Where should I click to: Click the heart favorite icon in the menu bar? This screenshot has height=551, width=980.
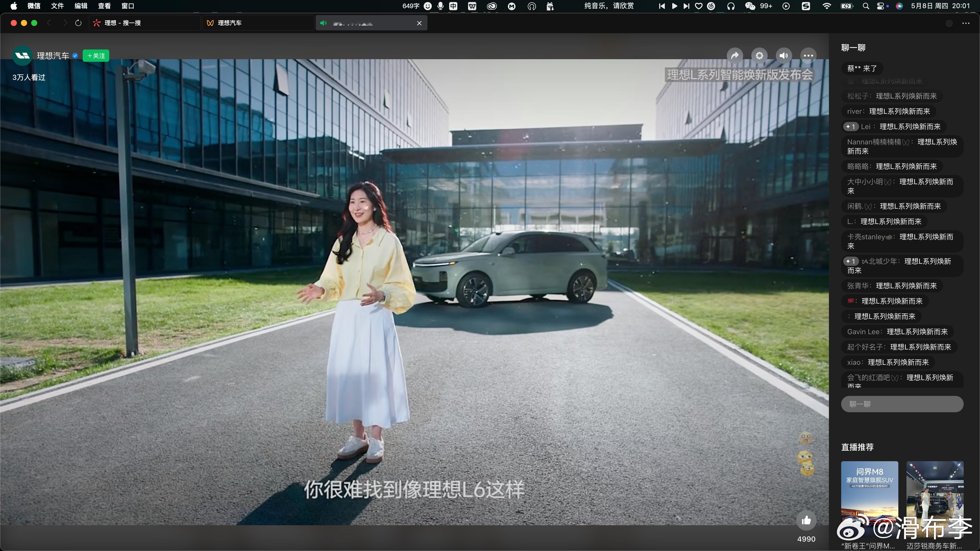[699, 6]
